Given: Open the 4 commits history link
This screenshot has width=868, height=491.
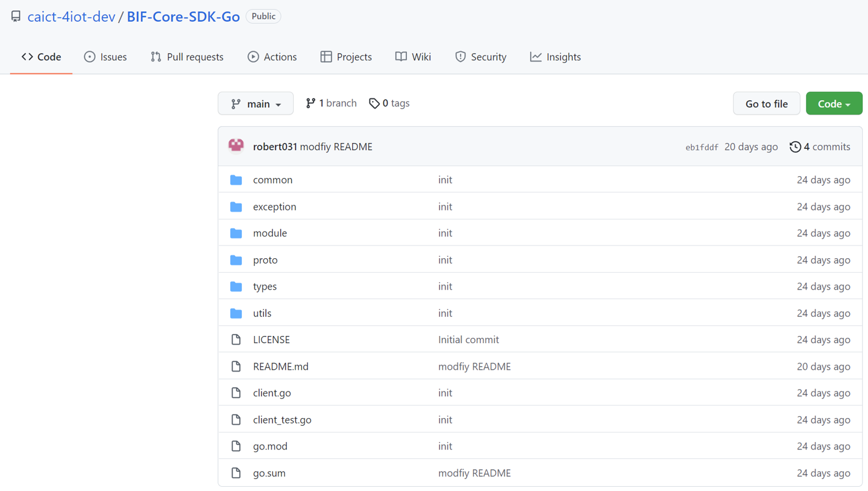Looking at the screenshot, I should tap(820, 147).
